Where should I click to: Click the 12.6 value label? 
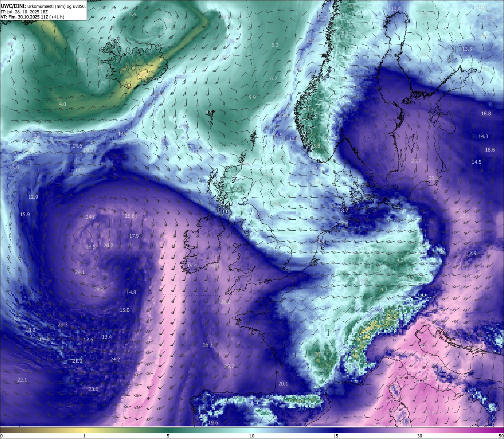(88, 339)
